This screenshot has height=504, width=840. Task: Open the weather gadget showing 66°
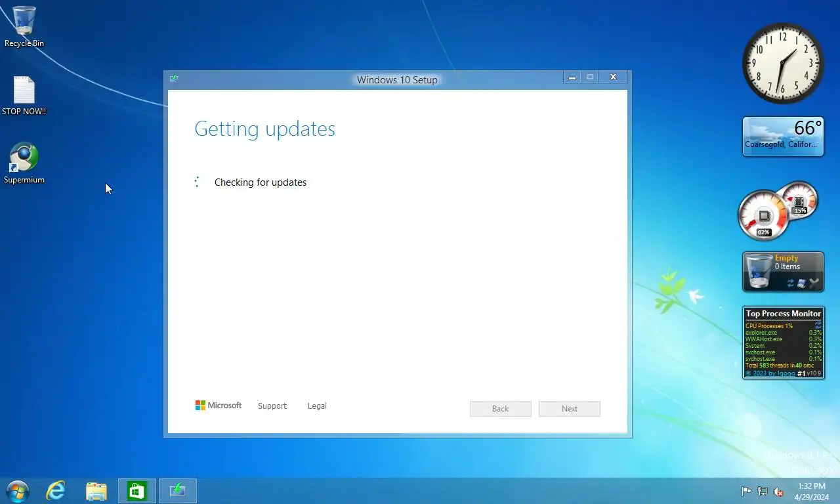tap(783, 136)
